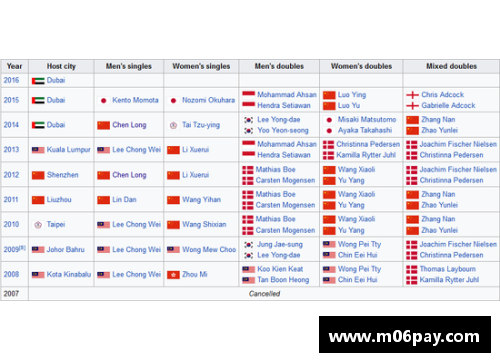Click the Malaysia flag beside Kota Kinabalu
Screen dimensions: 500x362
(x=38, y=275)
